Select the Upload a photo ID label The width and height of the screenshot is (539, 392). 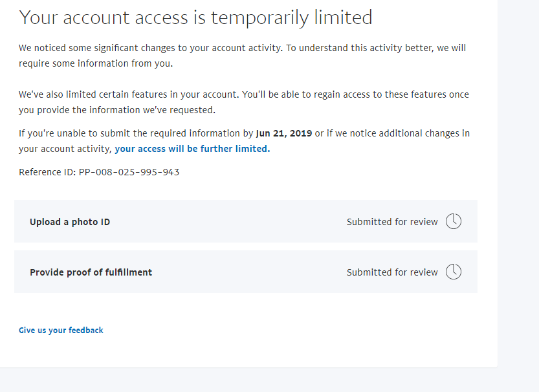pos(70,223)
